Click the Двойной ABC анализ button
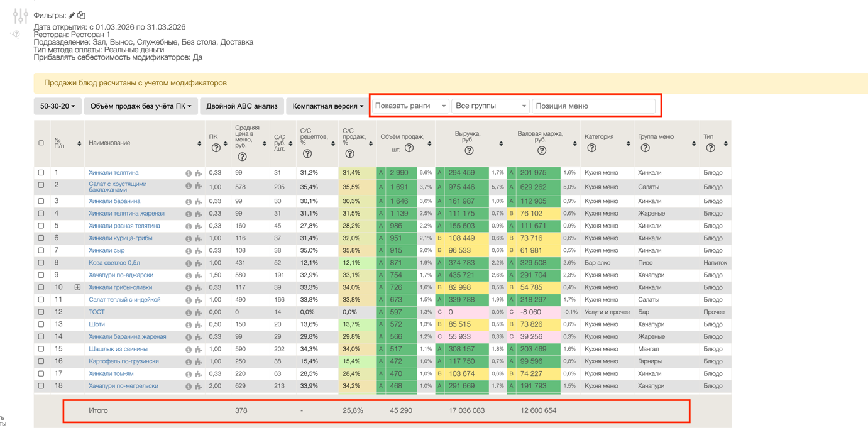868x435 pixels. [x=242, y=106]
